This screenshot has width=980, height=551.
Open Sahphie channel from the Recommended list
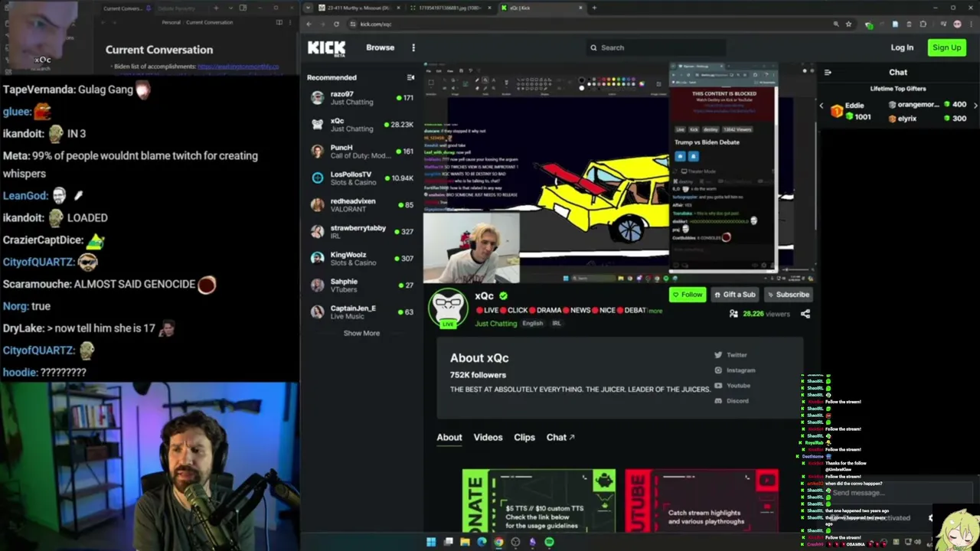click(x=361, y=285)
